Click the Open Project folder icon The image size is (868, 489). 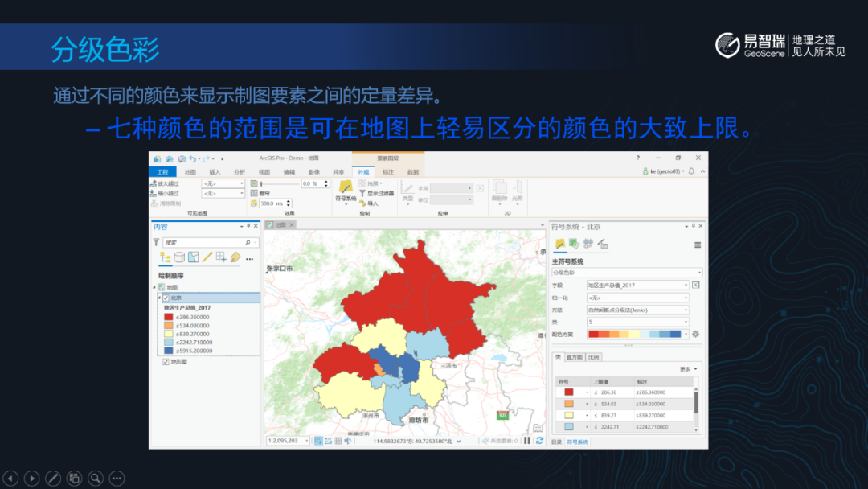[x=170, y=159]
